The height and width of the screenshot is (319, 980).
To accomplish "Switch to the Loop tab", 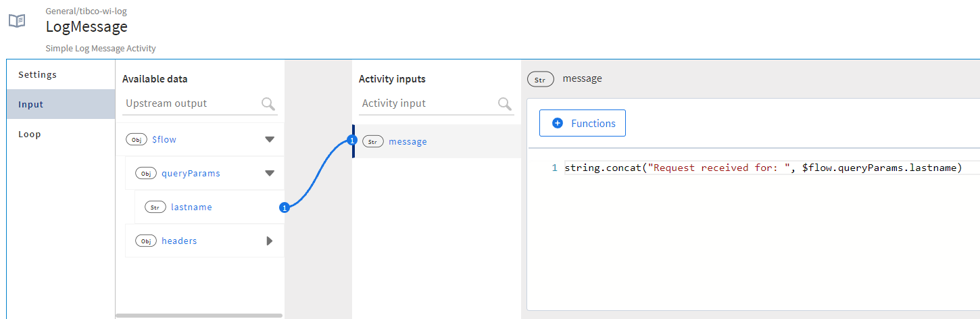I will point(30,134).
